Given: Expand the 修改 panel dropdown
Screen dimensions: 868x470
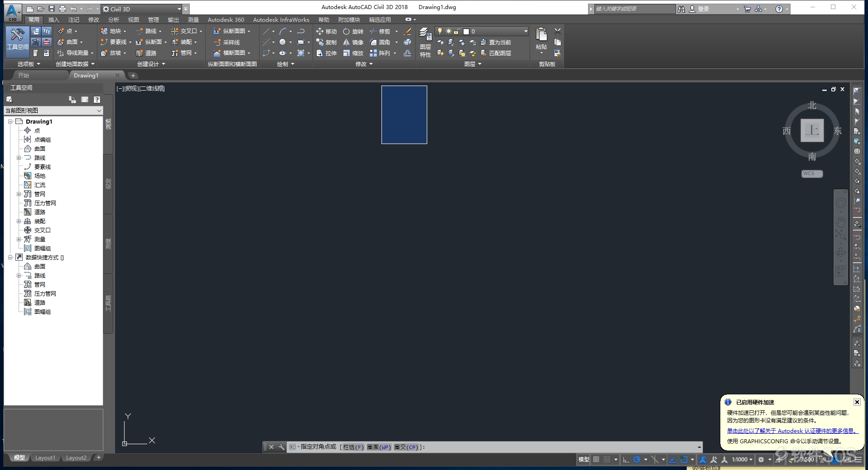Looking at the screenshot, I should (364, 64).
